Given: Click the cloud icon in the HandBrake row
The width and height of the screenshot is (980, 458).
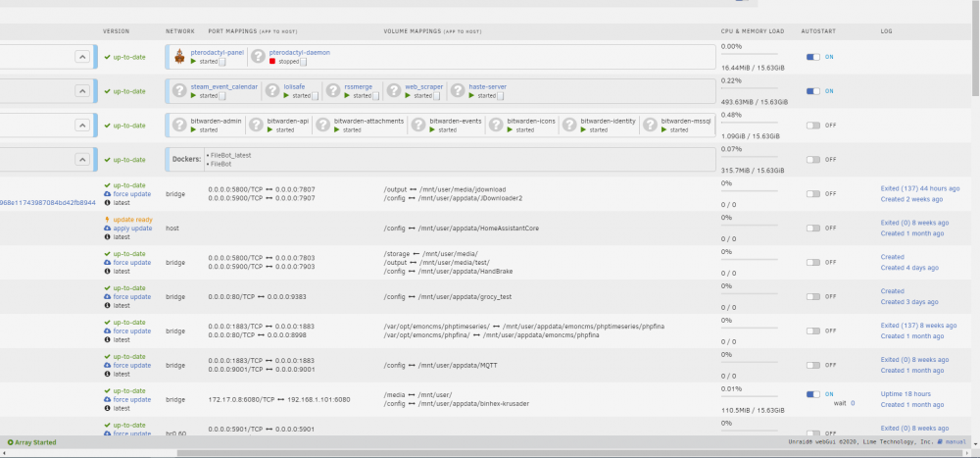Looking at the screenshot, I should pyautogui.click(x=107, y=262).
